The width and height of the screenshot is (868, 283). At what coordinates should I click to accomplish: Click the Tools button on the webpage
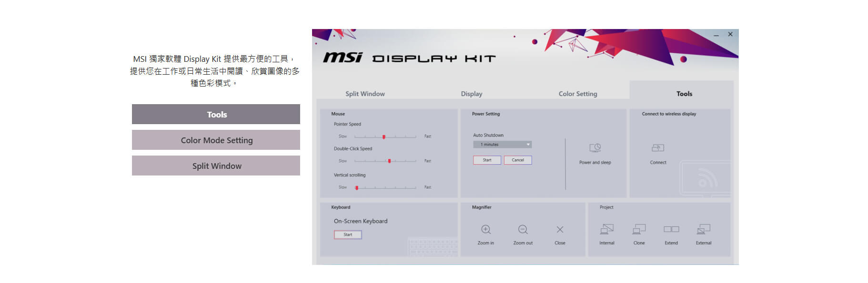[216, 114]
